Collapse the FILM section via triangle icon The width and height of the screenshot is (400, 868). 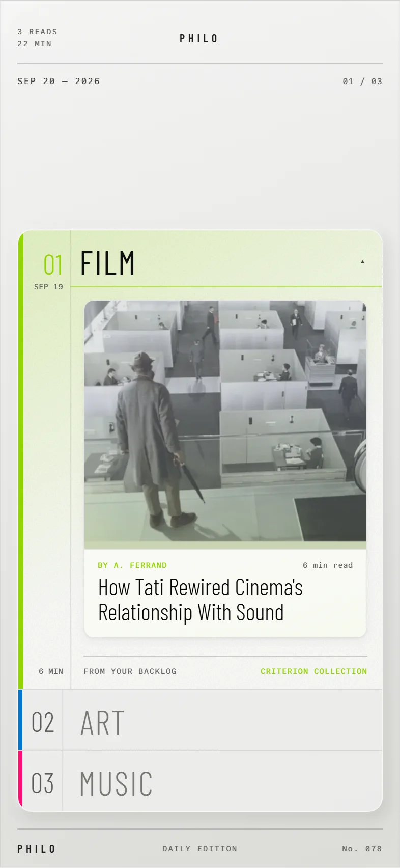point(362,262)
